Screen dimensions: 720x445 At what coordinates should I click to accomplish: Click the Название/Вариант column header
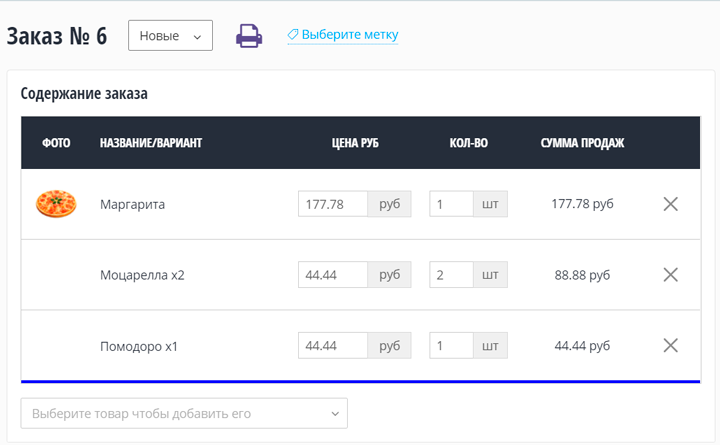pos(151,143)
